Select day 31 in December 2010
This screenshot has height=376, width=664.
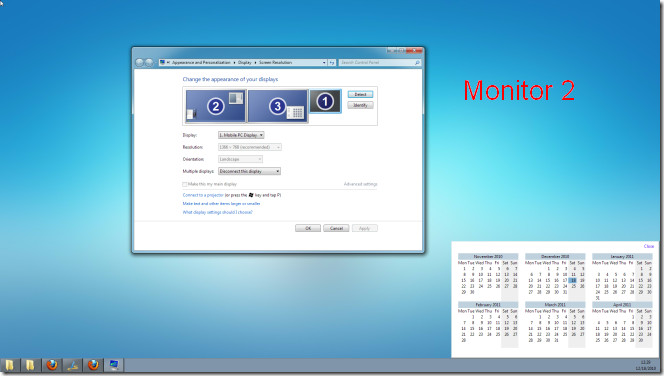564,292
